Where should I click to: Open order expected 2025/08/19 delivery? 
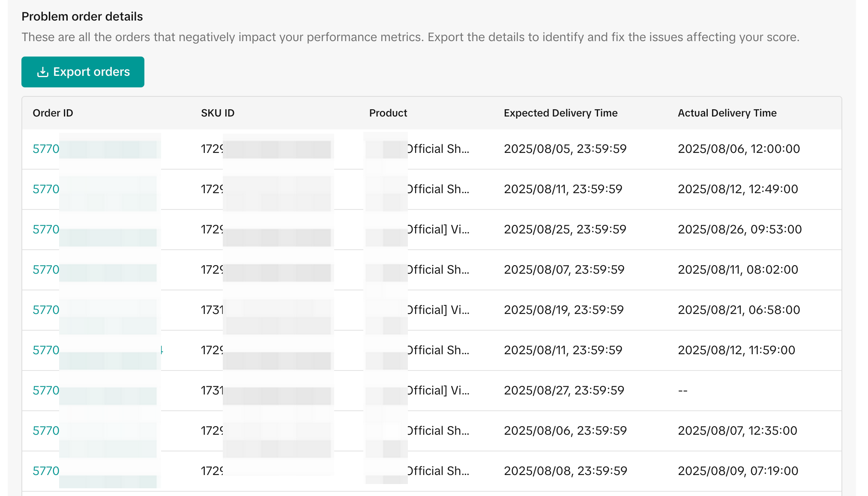click(46, 310)
